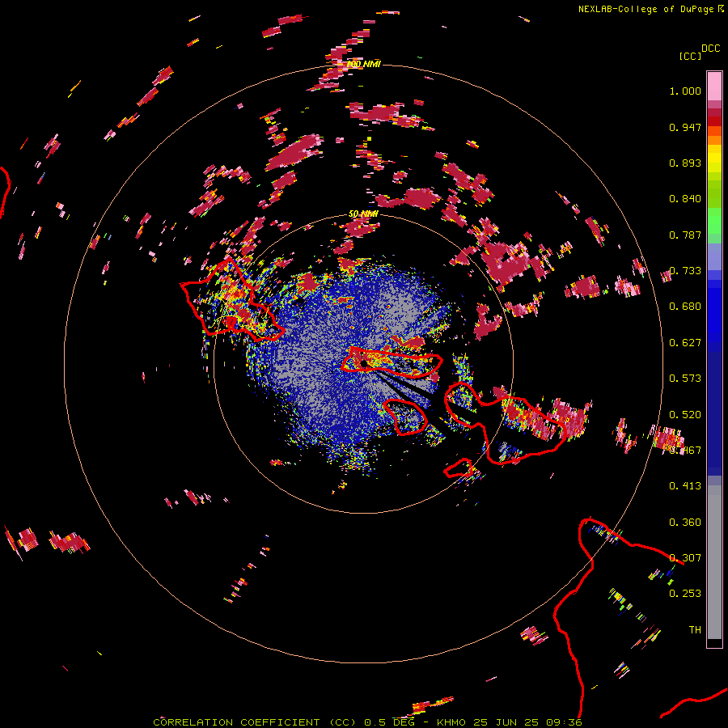The image size is (728, 728).
Task: Select the 0.253 scale value
Action: tap(685, 594)
